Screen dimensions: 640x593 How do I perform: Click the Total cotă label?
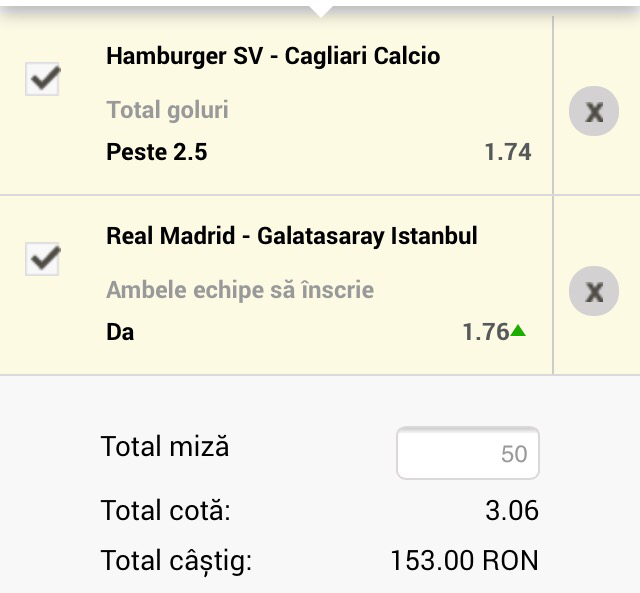[x=165, y=511]
